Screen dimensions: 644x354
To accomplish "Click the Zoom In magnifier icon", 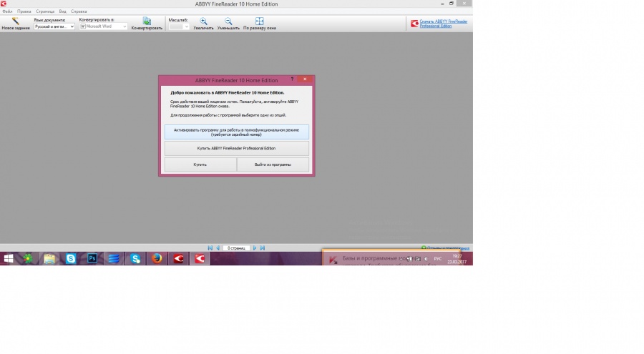I will tap(203, 21).
